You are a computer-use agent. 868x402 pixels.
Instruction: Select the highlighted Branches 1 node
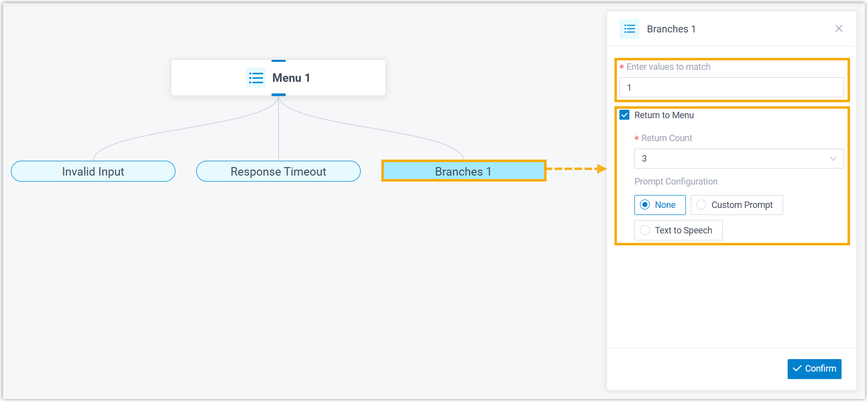coord(463,171)
